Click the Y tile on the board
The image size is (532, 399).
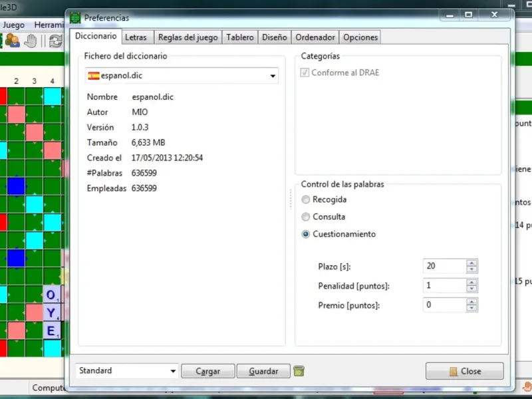[x=52, y=313]
